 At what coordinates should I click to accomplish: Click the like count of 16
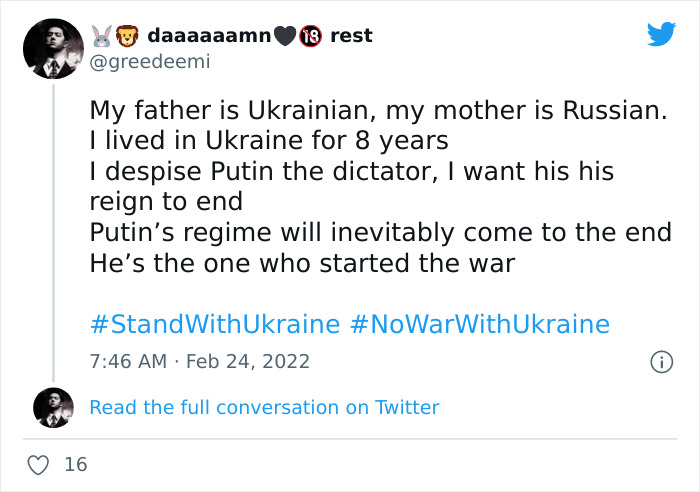(76, 464)
